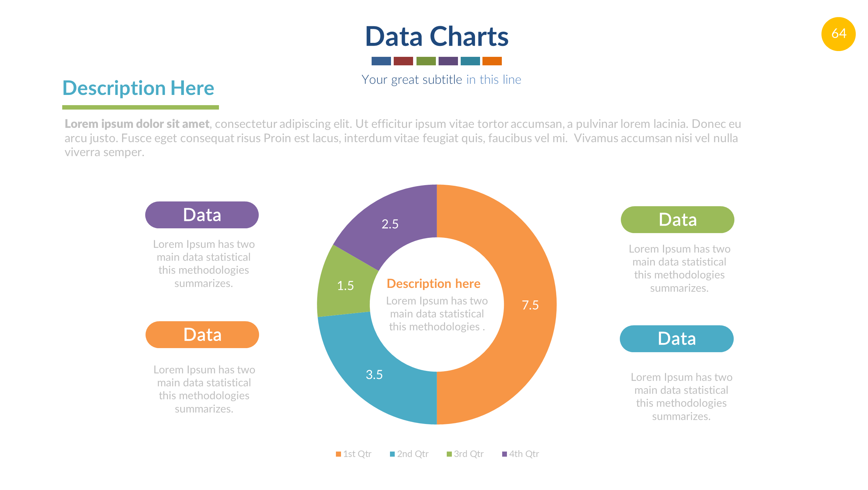Select the orange 7.5 donut segment

click(x=530, y=305)
